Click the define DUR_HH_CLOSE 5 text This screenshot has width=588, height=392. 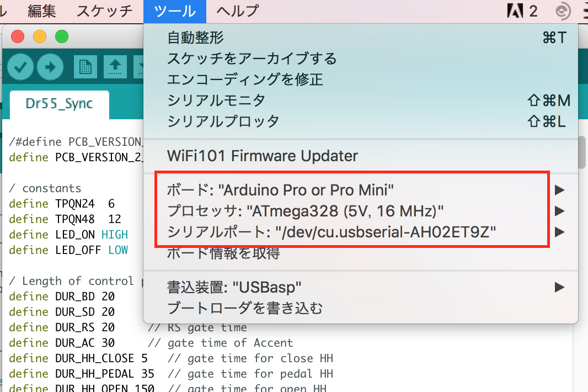pos(78,358)
